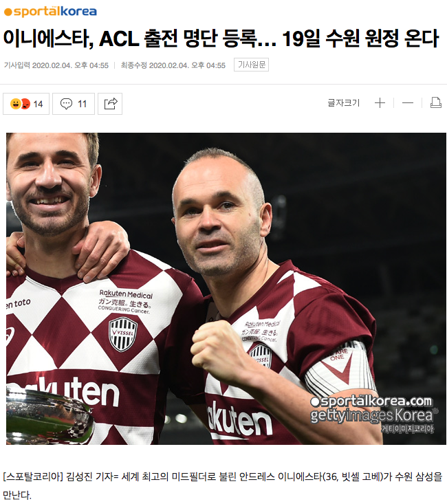Click the print article icon

click(x=436, y=103)
